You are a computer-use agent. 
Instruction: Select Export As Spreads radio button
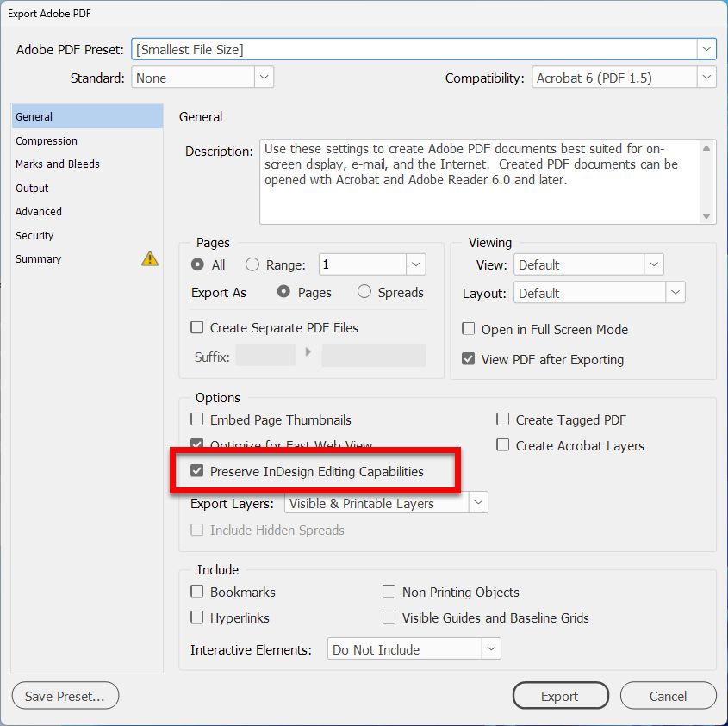(x=364, y=291)
